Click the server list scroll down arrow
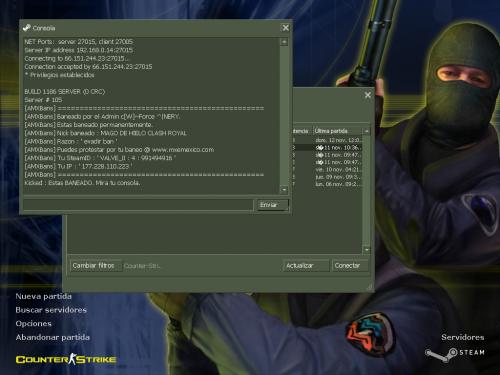The width and height of the screenshot is (500, 375). coord(366,249)
